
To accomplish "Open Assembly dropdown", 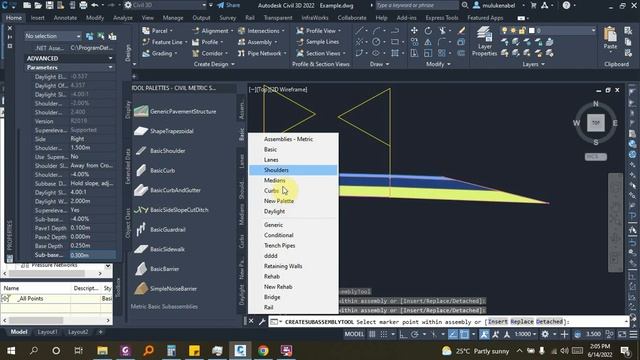I will click(x=258, y=42).
